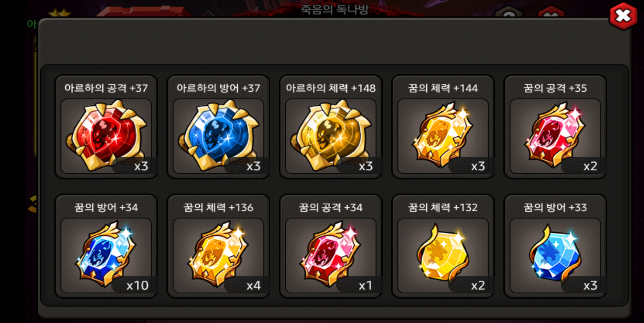The width and height of the screenshot is (644, 323).
Task: Click the x10 quantity badge
Action: 137,285
